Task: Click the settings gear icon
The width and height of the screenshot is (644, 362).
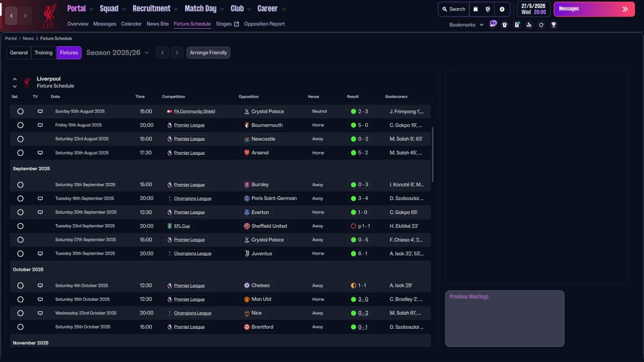Action: 502,9
